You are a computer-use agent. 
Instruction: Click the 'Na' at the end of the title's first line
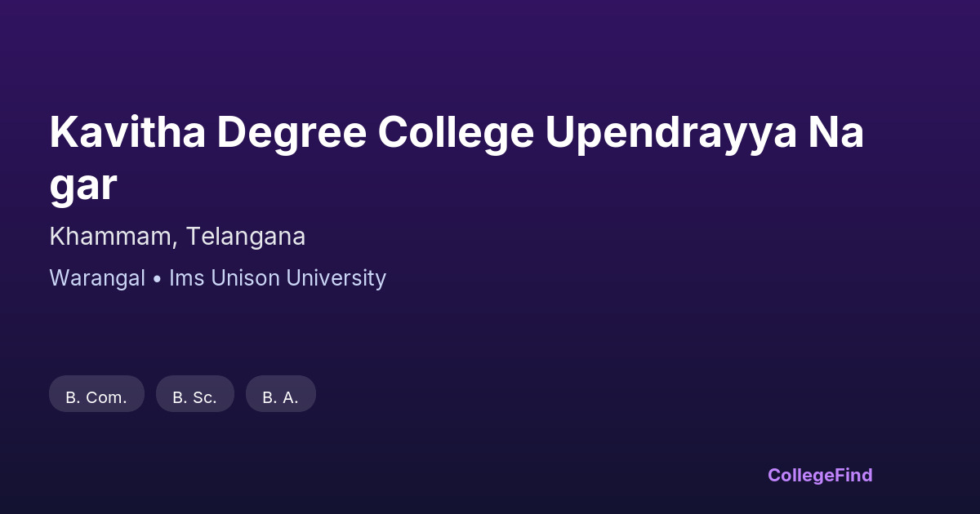coord(836,133)
